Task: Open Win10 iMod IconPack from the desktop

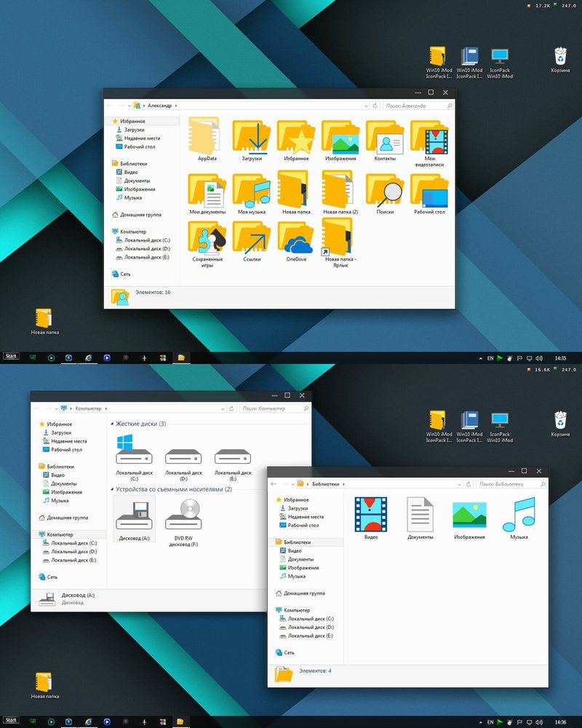Action: 437,57
